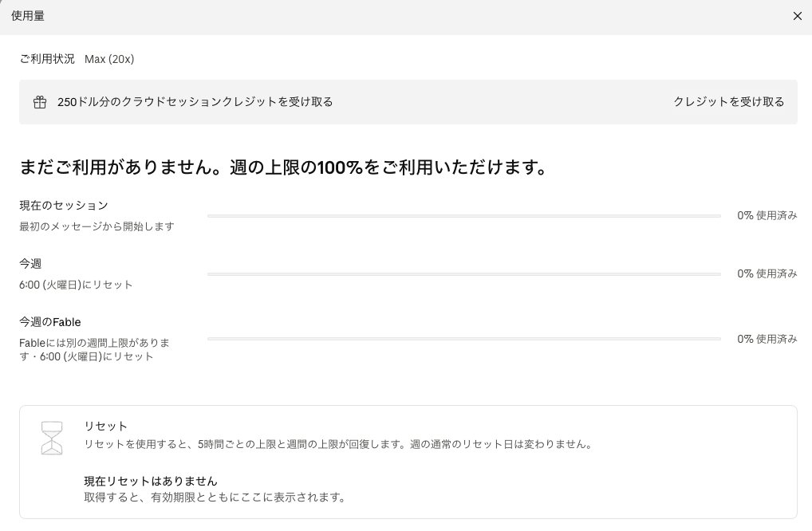Click the 250ドル分のクラウドセッションクレジット banner text
812x531 pixels.
pos(195,102)
